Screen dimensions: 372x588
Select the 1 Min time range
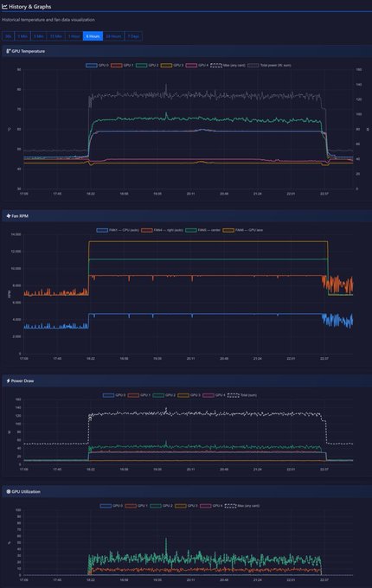22,36
